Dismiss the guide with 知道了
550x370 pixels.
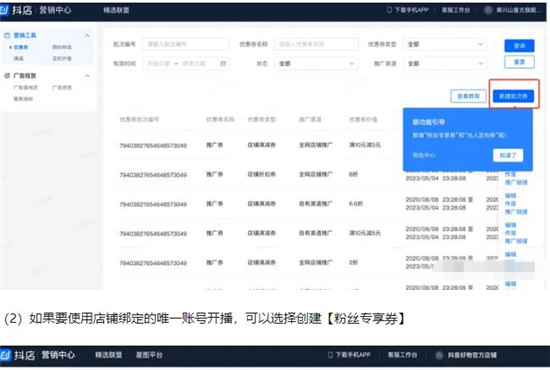tap(508, 155)
